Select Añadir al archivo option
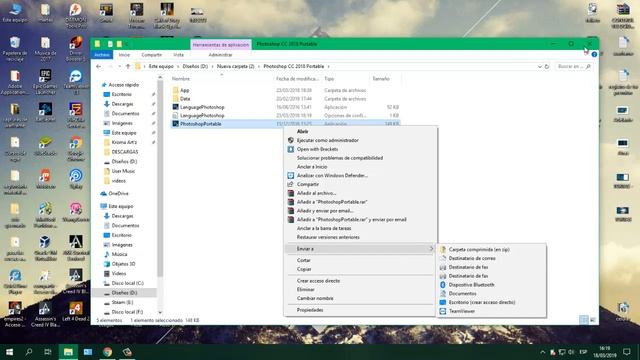Viewport: 640px width, 360px height. pyautogui.click(x=317, y=193)
